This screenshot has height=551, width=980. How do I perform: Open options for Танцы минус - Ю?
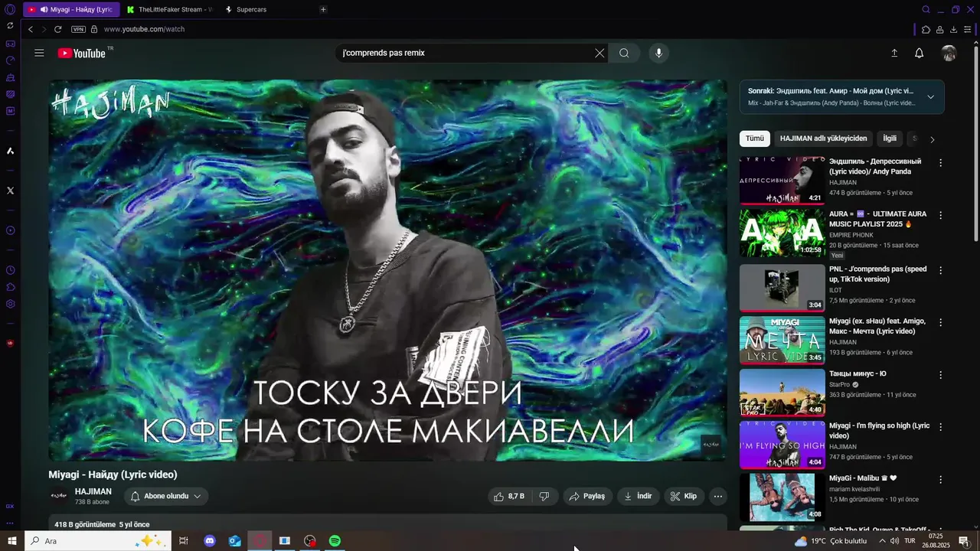(940, 375)
